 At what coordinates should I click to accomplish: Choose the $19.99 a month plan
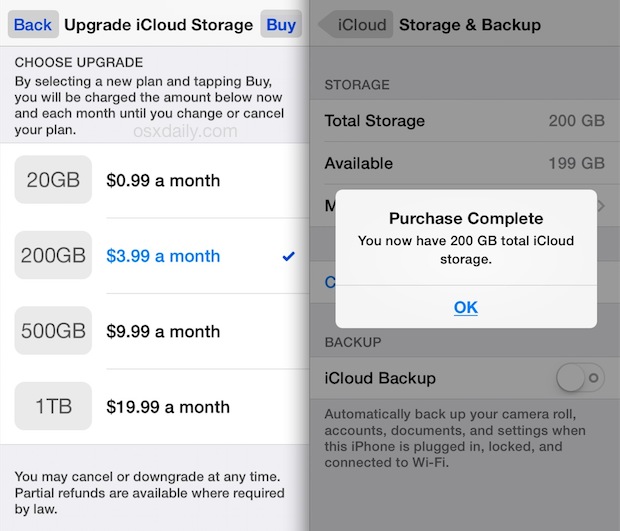[168, 407]
